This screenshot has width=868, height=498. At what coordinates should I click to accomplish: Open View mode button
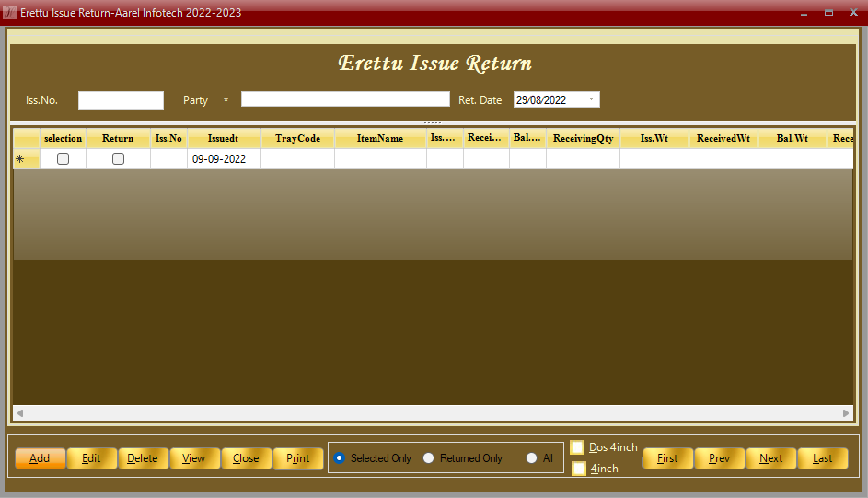pos(194,458)
